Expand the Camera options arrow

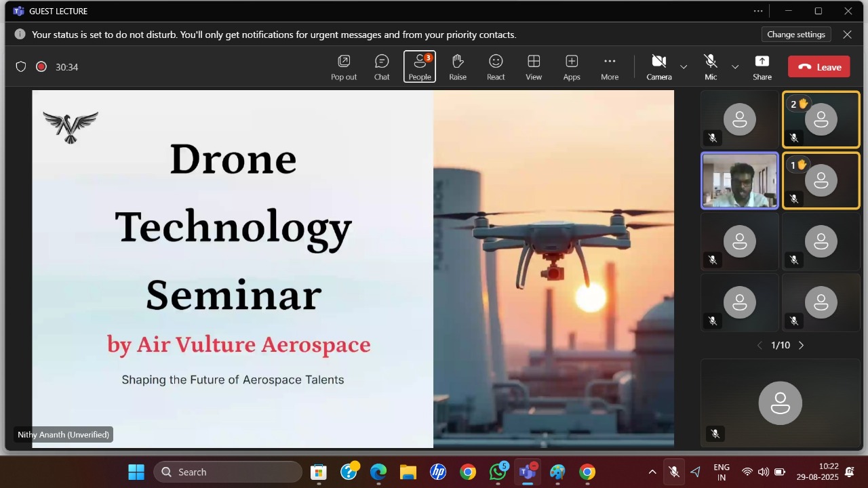pos(684,67)
